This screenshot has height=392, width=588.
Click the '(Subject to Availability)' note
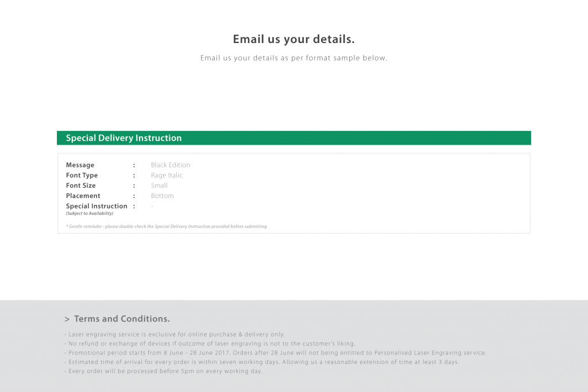(x=90, y=214)
